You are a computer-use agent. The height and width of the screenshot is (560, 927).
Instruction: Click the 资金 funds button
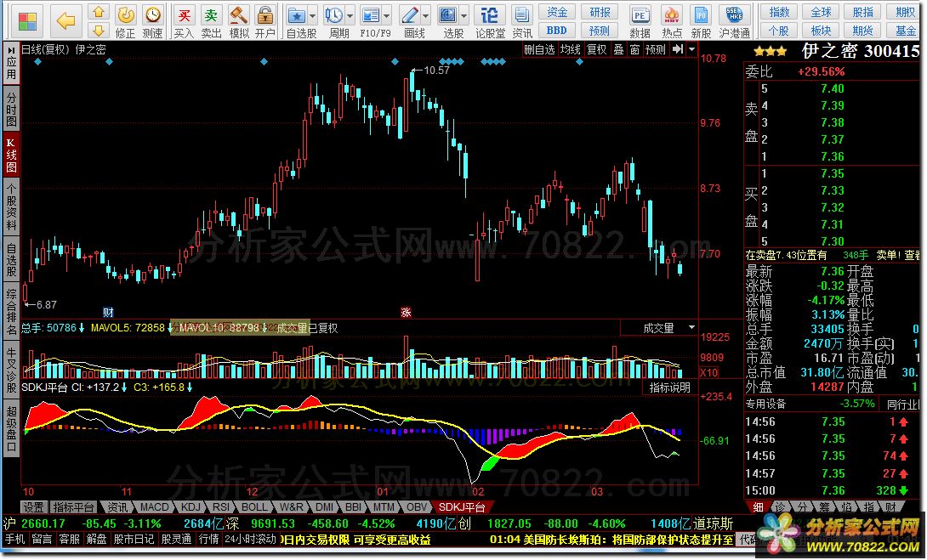[557, 12]
